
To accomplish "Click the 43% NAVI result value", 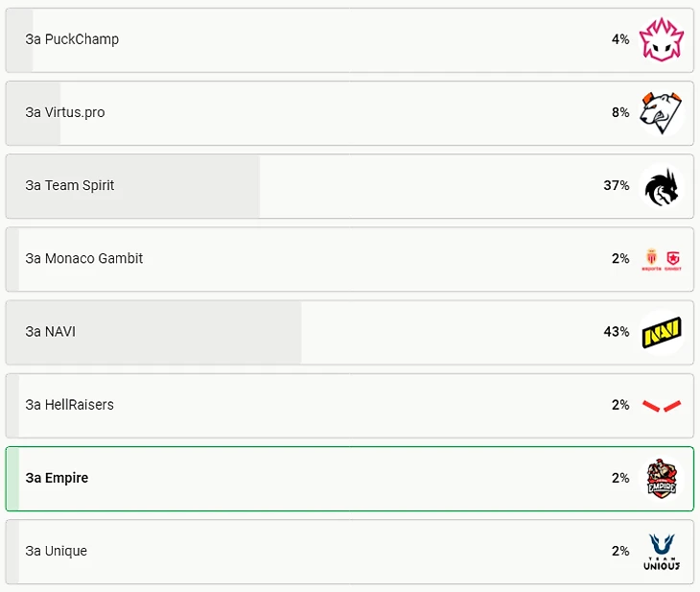I will [x=616, y=332].
